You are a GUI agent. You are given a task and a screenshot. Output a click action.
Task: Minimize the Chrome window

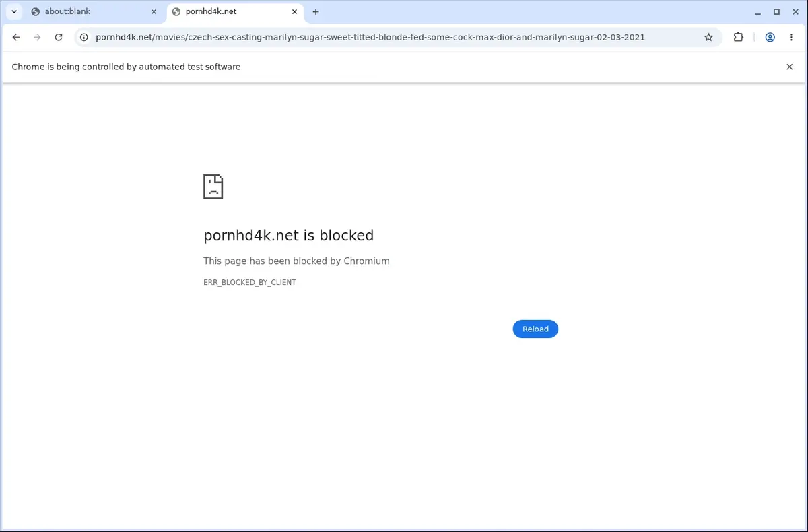(x=758, y=11)
